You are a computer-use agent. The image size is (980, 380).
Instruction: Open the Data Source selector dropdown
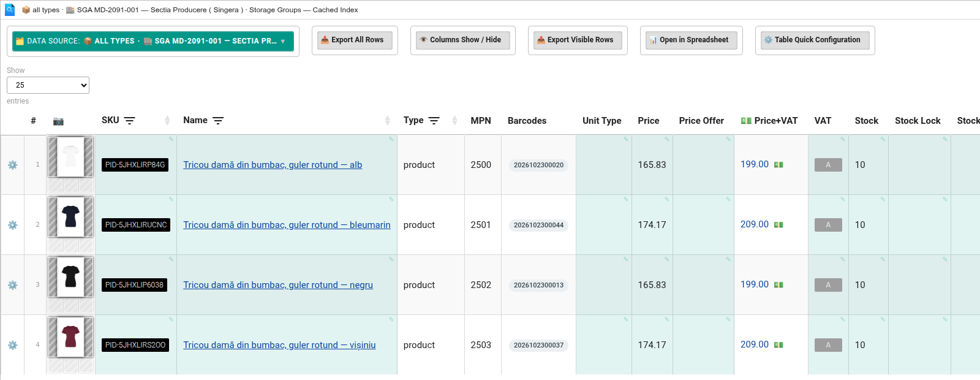pyautogui.click(x=153, y=41)
